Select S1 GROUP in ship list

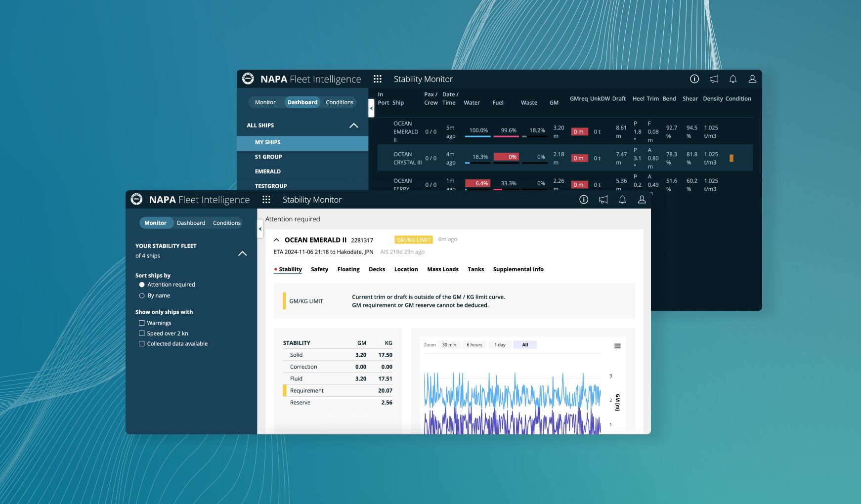[x=268, y=157]
